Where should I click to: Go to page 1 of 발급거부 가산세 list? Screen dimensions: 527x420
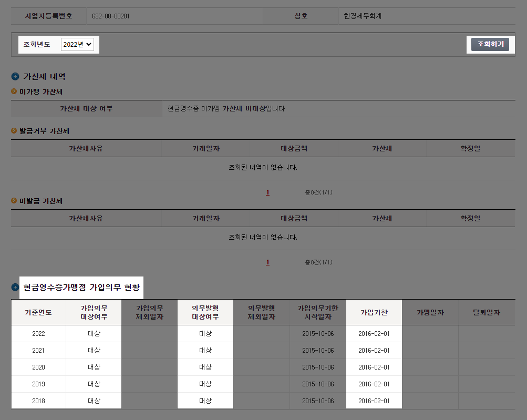pos(267,192)
